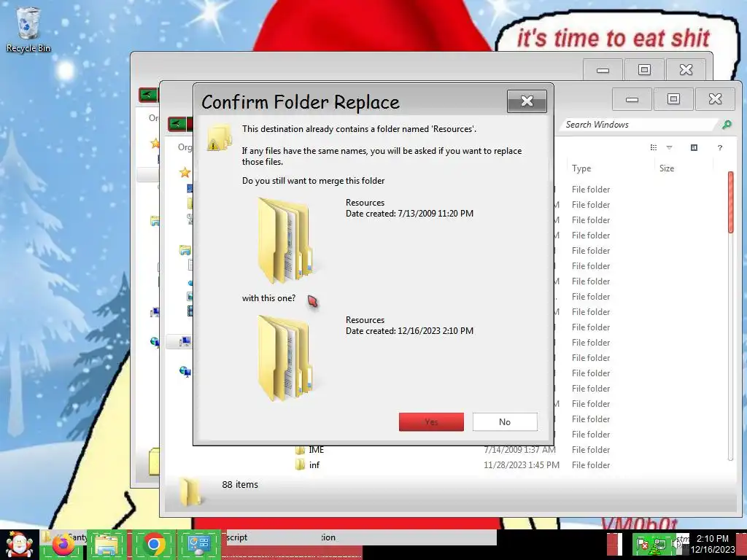This screenshot has height=560, width=747.
Task: Select the File folder type cell in inf row
Action: click(591, 464)
